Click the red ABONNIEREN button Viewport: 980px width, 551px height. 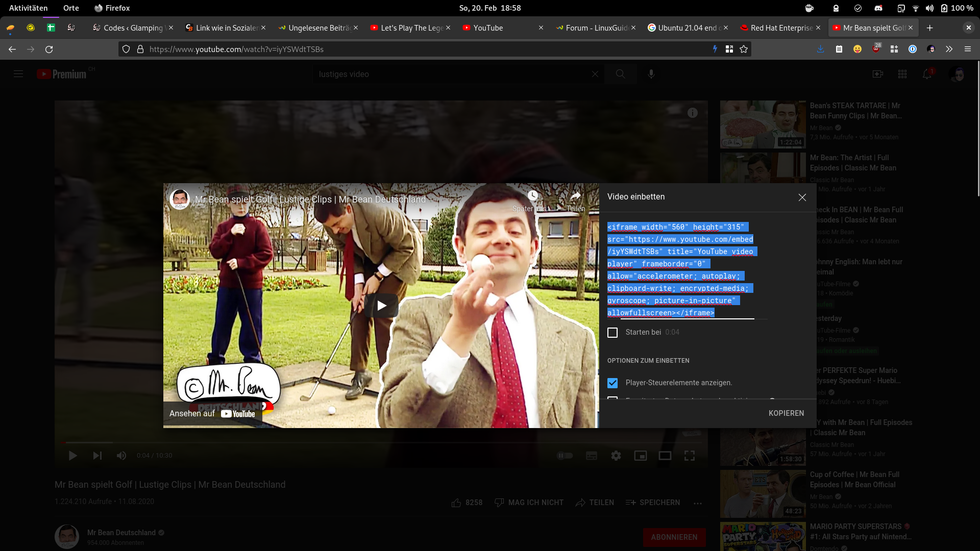point(674,537)
